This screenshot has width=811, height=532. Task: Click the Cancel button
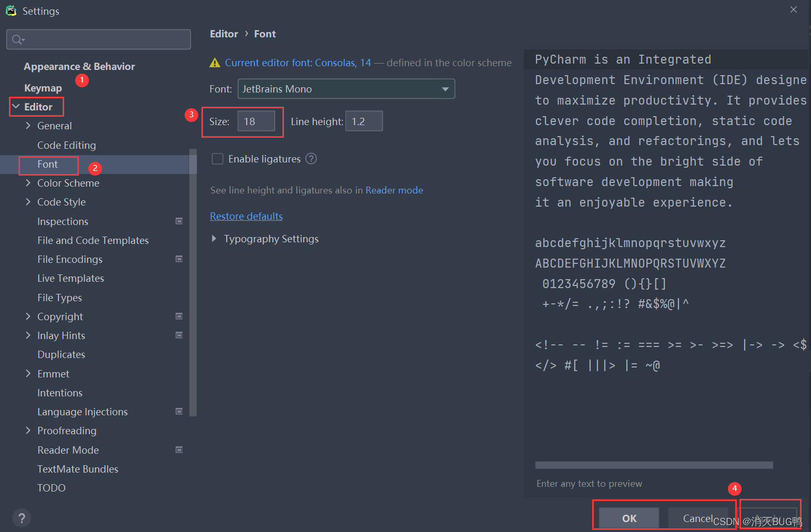[698, 518]
